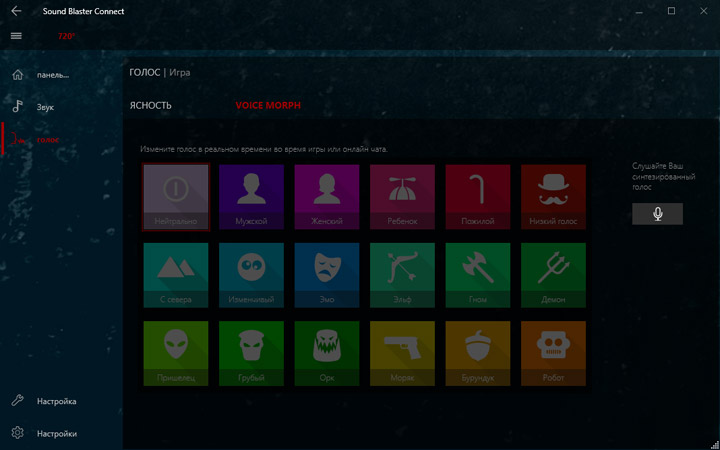The width and height of the screenshot is (720, 450).
Task: Open the панель home section
Action: [62, 75]
